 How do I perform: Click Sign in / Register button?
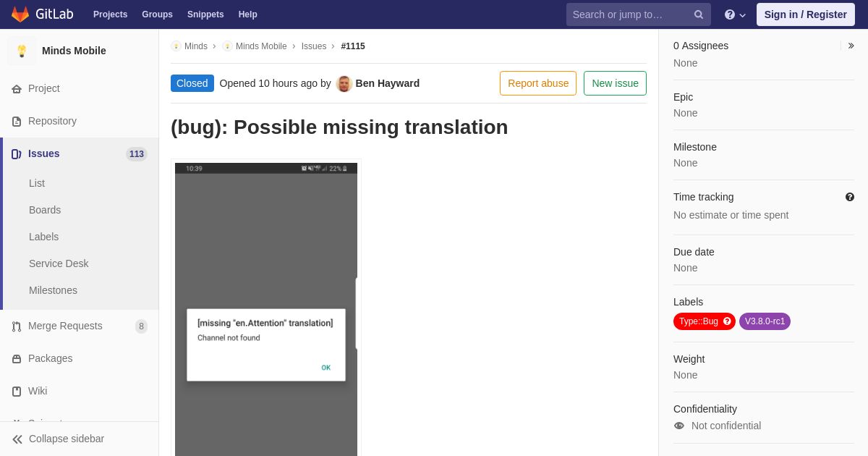tap(805, 14)
